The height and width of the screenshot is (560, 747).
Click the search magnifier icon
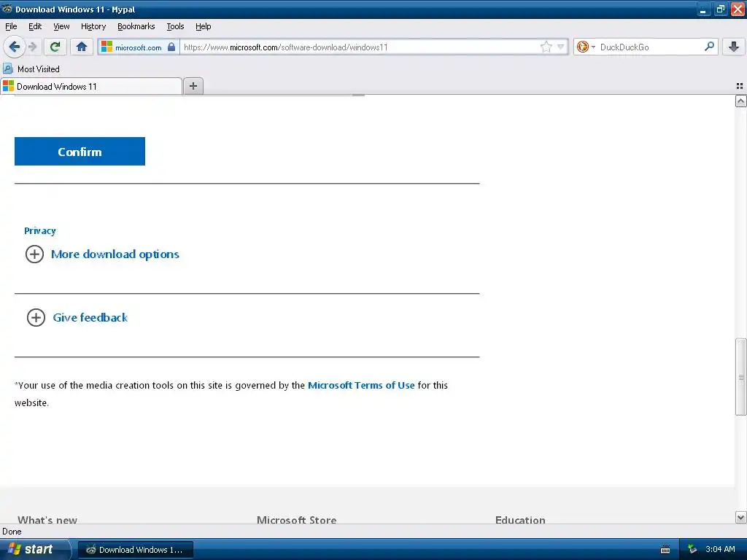(709, 46)
